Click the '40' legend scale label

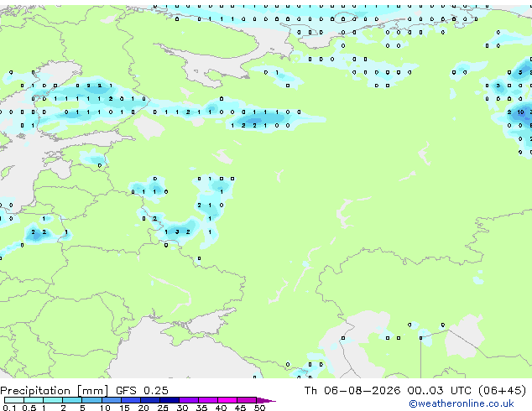(222, 408)
